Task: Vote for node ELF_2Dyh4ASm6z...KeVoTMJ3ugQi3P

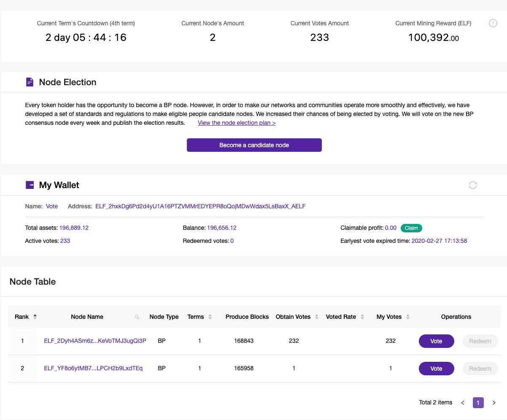Action: 436,341
